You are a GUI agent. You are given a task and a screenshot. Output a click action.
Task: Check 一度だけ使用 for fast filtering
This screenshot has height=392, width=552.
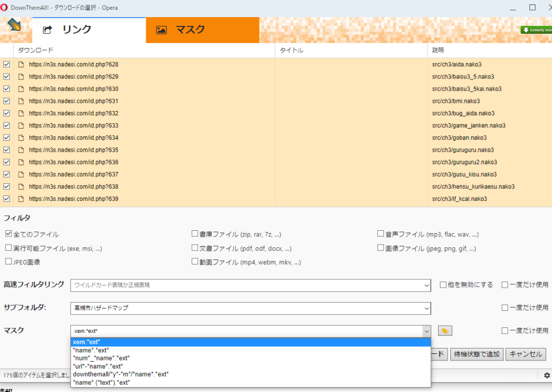(x=505, y=285)
